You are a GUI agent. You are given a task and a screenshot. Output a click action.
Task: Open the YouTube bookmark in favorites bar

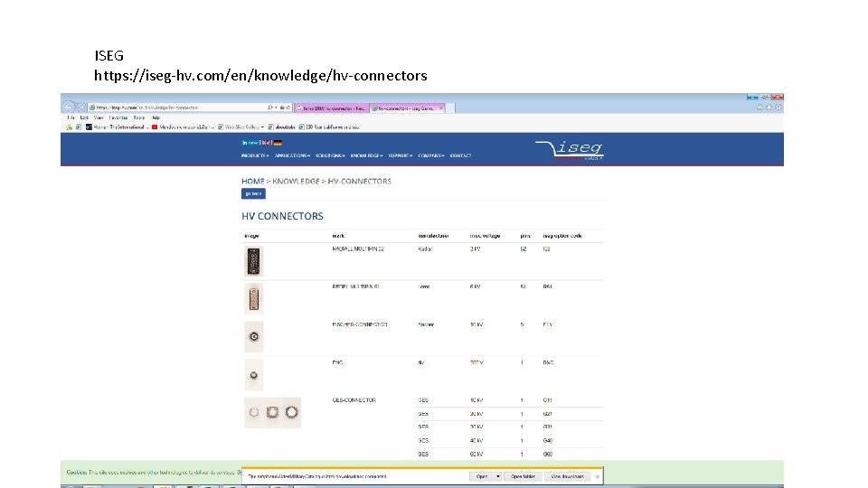pyautogui.click(x=182, y=127)
